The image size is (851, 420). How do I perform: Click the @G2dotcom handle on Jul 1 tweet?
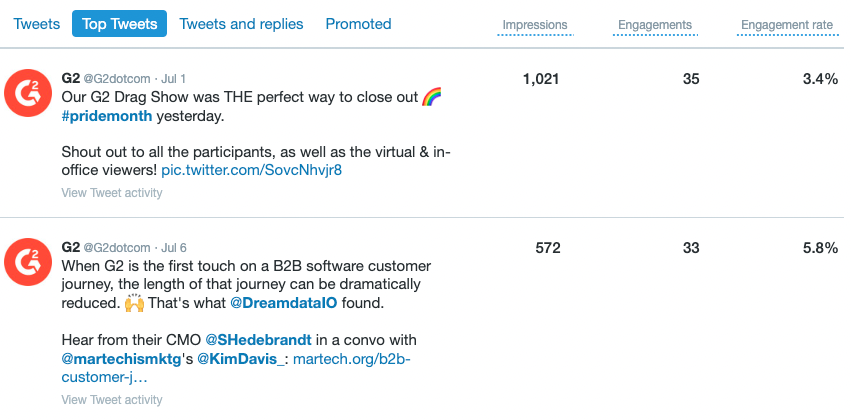[x=117, y=79]
